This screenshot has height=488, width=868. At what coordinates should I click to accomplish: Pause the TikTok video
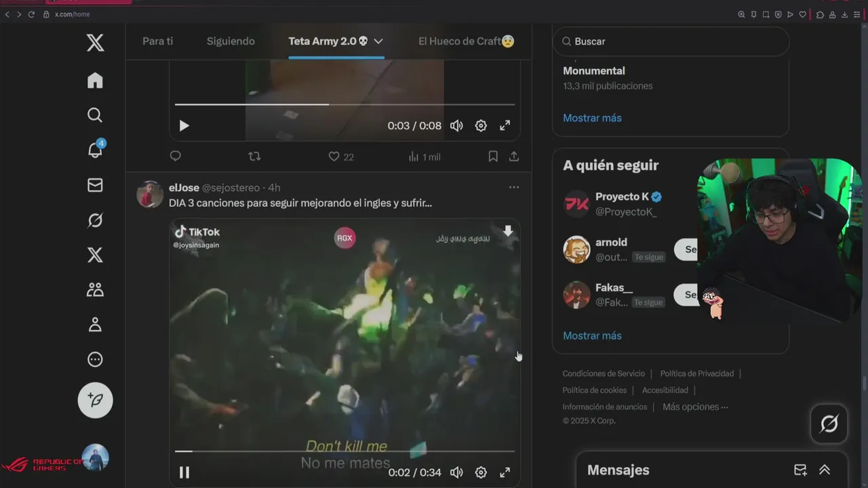point(184,472)
